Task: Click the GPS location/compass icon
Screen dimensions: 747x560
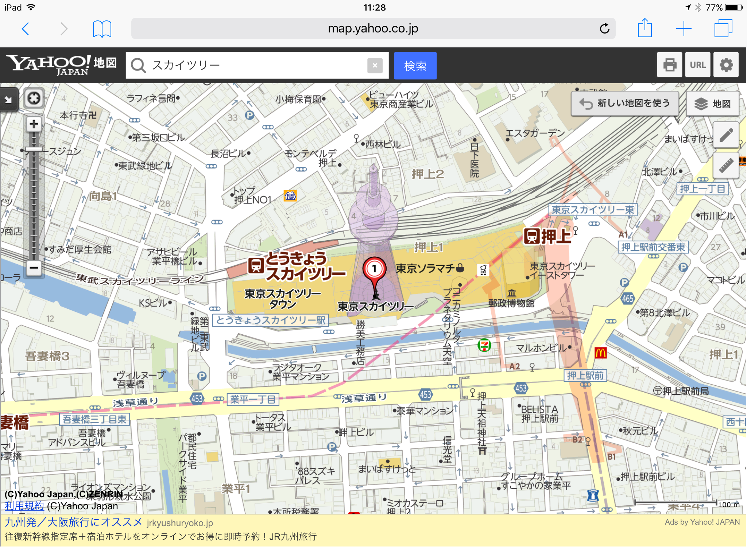Action: click(34, 98)
